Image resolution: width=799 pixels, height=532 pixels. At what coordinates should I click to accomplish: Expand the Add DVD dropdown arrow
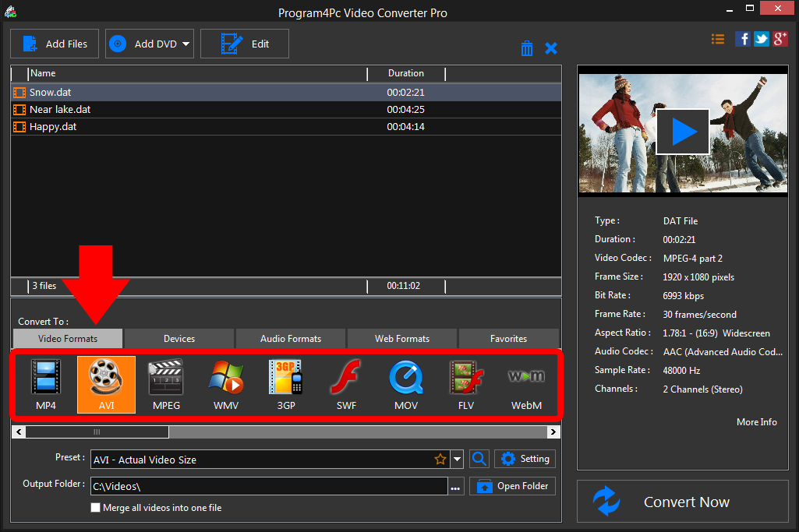point(186,44)
